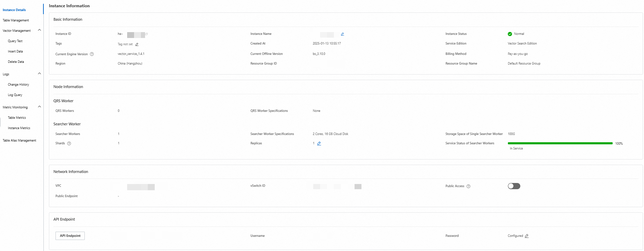Image resolution: width=644 pixels, height=251 pixels.
Task: Open Table Metrics monitoring
Action: click(17, 118)
